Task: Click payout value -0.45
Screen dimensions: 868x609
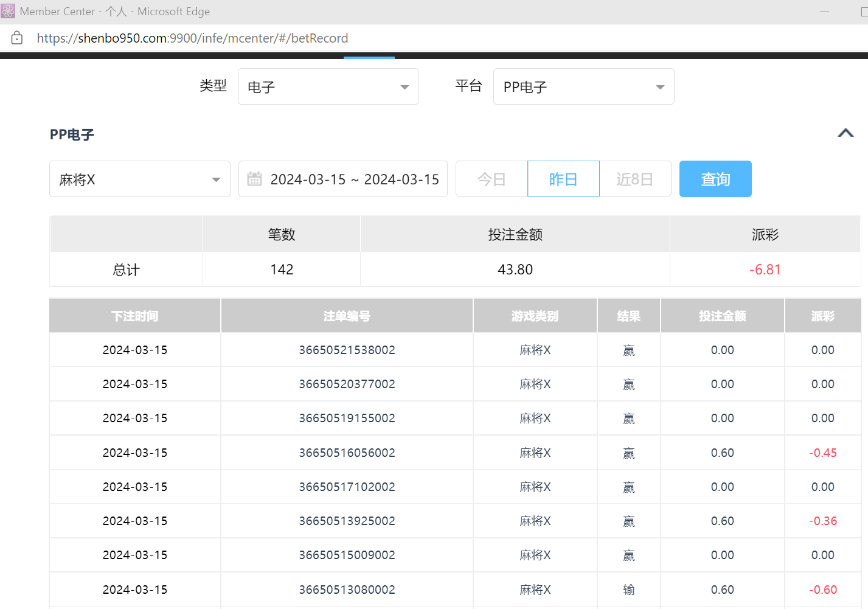Action: point(823,453)
